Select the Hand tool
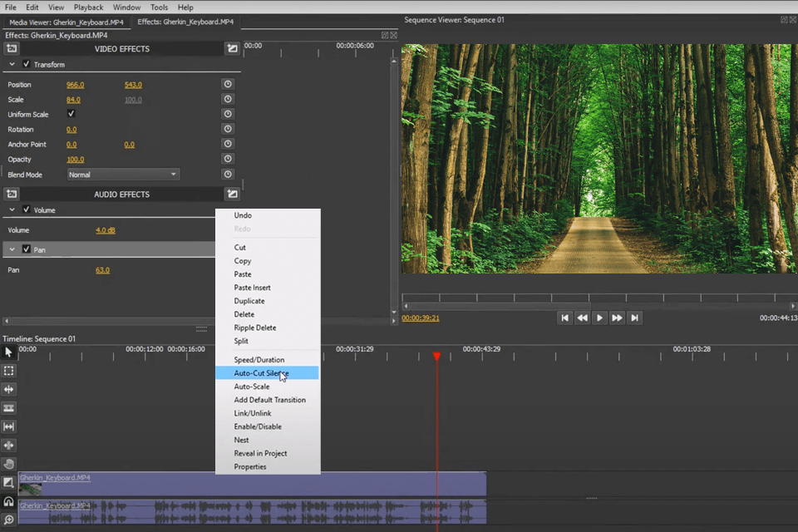 coord(8,464)
